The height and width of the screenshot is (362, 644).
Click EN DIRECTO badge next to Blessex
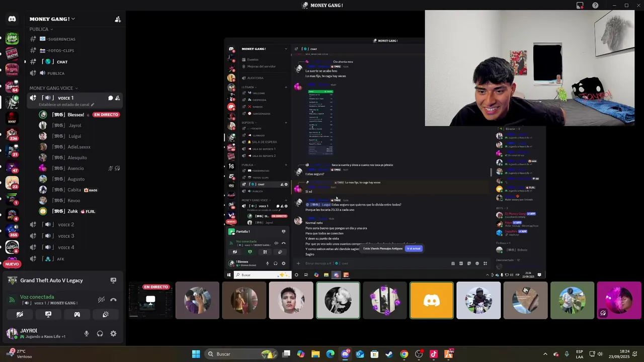(x=106, y=115)
